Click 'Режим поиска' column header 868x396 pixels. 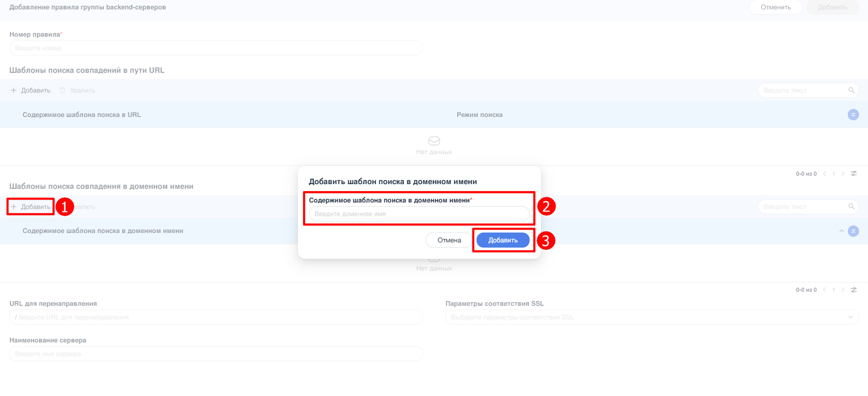479,115
